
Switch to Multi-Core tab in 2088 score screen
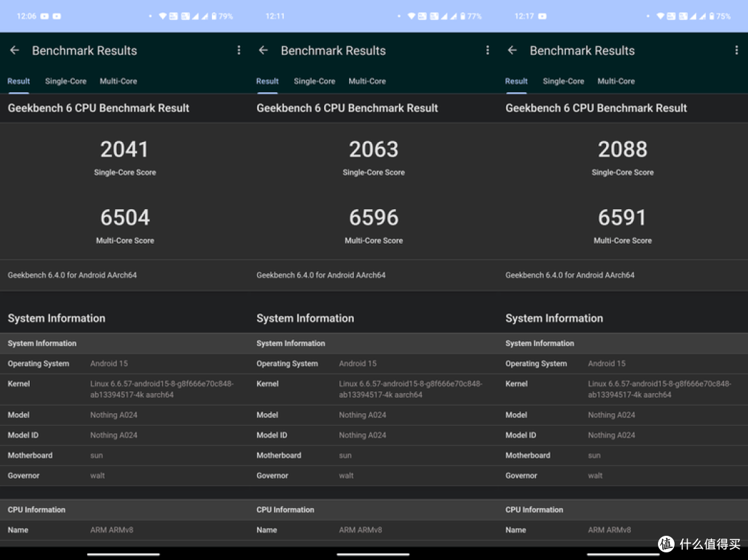click(616, 81)
